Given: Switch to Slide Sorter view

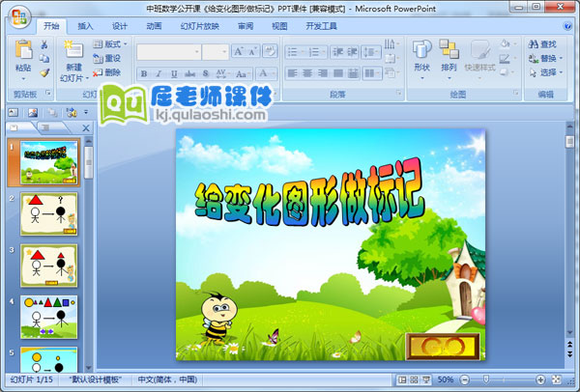Looking at the screenshot, I should point(414,379).
